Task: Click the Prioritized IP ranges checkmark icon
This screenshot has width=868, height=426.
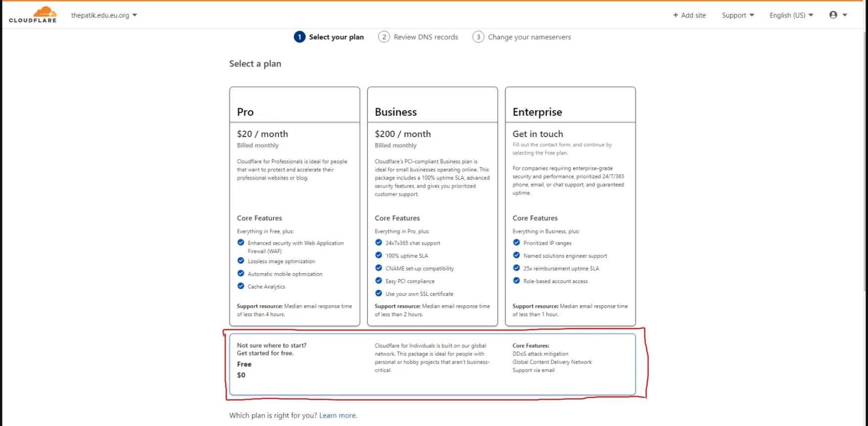Action: click(516, 242)
